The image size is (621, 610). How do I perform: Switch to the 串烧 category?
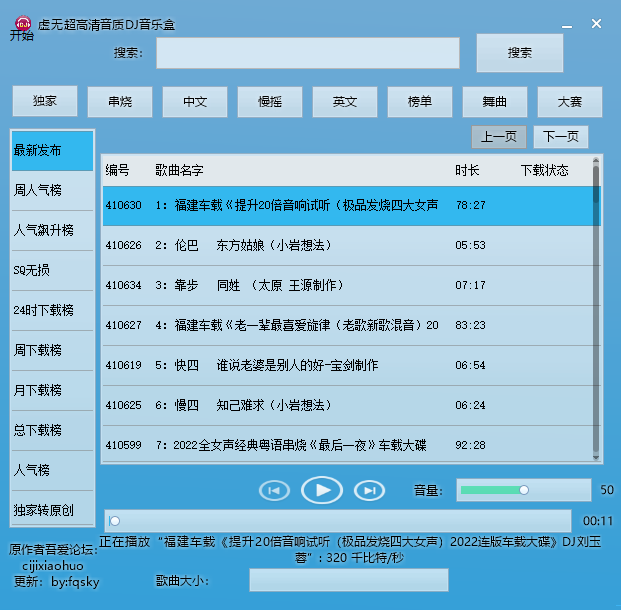tap(120, 101)
